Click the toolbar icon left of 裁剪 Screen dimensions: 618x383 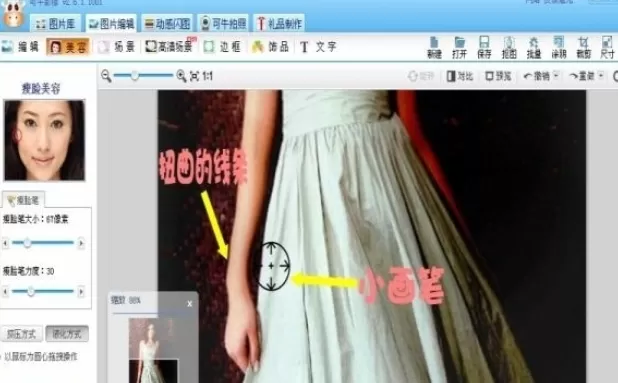[558, 48]
